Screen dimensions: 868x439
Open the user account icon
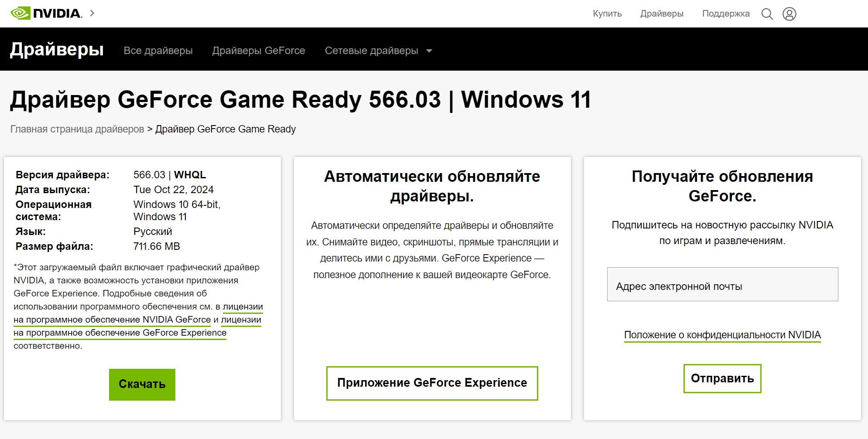[789, 14]
